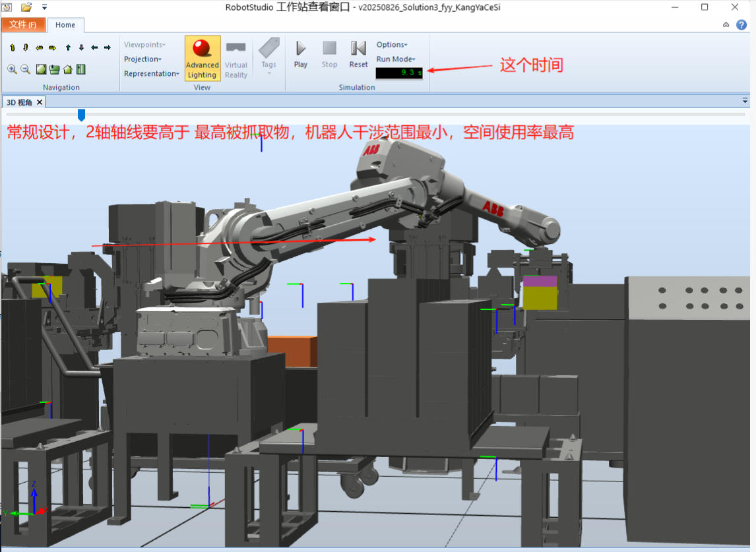The image size is (756, 552).
Task: Click the green house home view icon
Action: [67, 69]
